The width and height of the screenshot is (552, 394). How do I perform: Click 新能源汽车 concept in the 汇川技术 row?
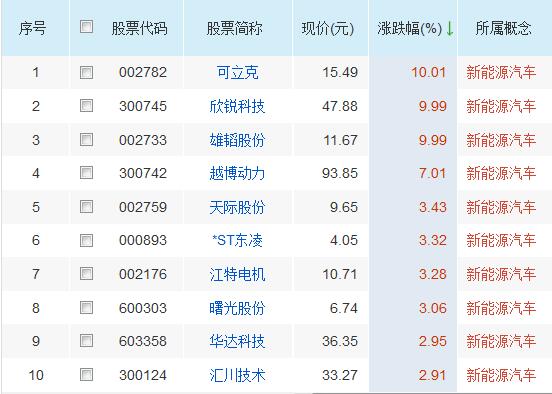tap(501, 375)
